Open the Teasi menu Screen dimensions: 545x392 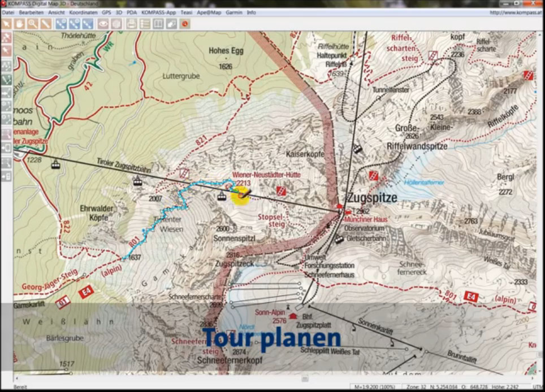tap(187, 12)
